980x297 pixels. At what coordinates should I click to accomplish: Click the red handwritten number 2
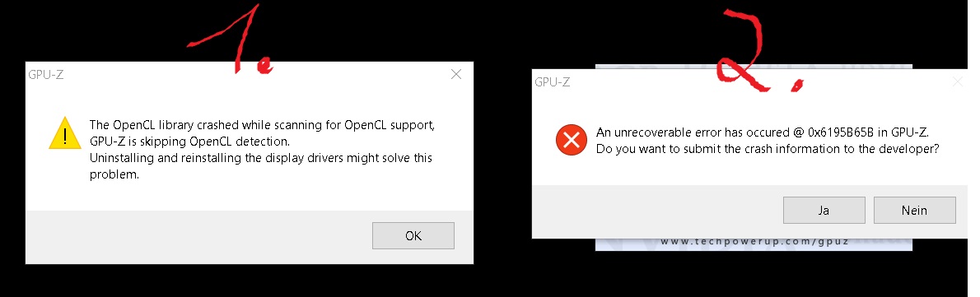tap(758, 53)
